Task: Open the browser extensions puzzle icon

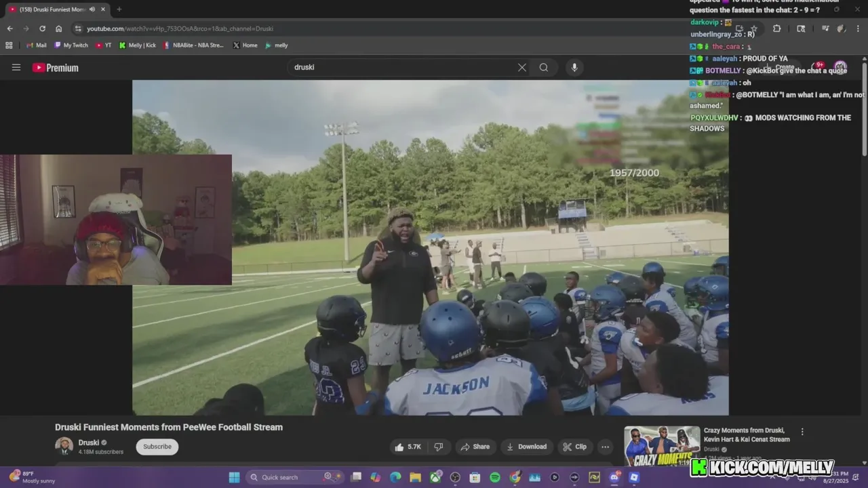Action: click(x=777, y=28)
